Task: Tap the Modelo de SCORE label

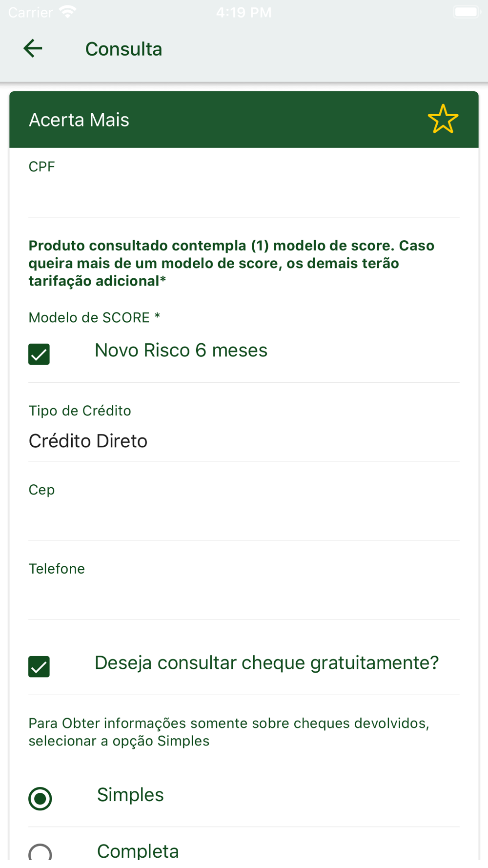Action: 94,317
